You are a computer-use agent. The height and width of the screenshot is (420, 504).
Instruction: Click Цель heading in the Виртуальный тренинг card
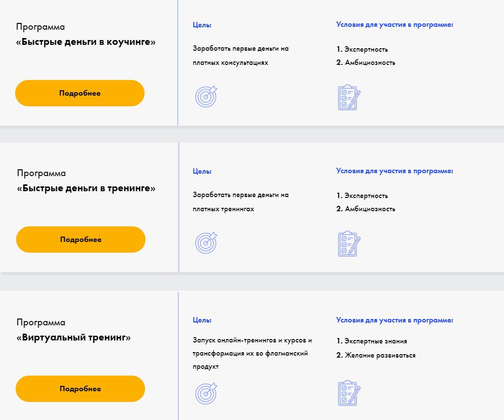point(202,320)
